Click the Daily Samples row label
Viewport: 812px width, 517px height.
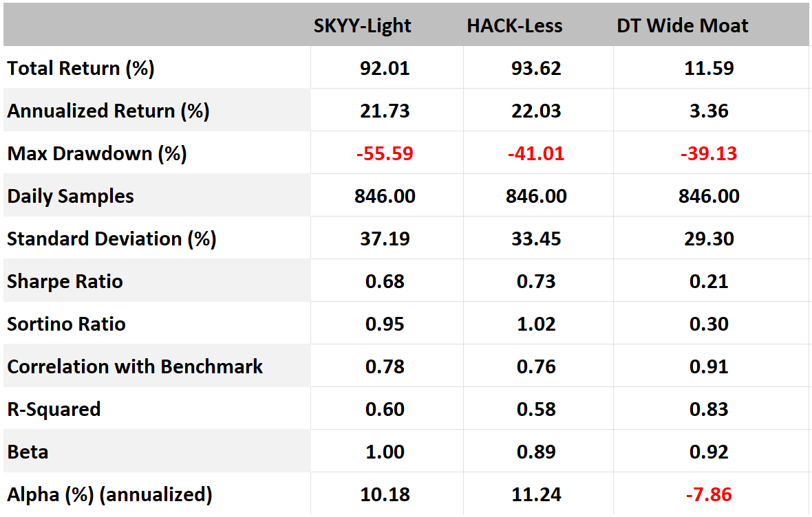click(x=71, y=197)
